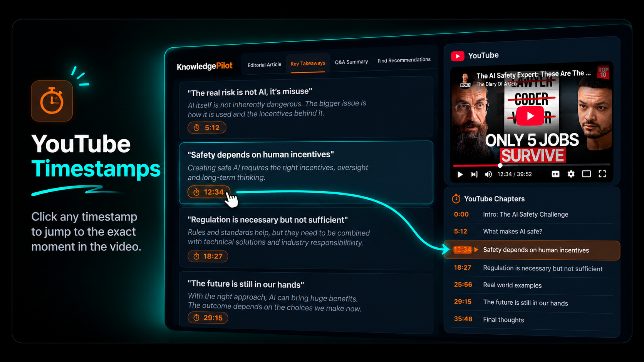Open chapter What makes AI safe?
Viewport: 644px width, 362px height.
click(x=532, y=232)
